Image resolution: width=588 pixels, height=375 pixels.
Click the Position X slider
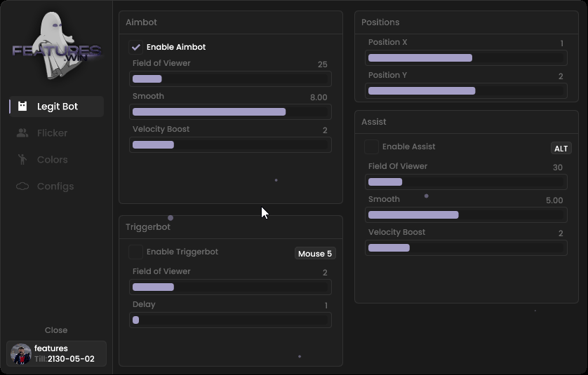click(466, 58)
